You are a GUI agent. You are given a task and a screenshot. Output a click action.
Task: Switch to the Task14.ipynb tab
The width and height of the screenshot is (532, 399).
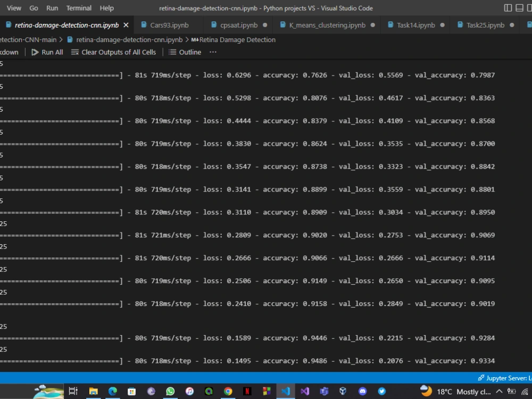point(416,25)
